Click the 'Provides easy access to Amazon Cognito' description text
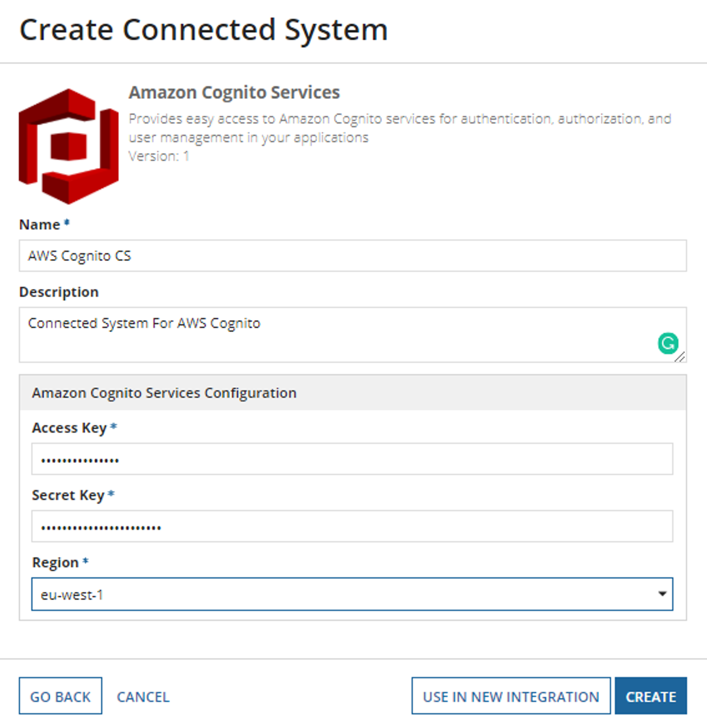 coord(400,128)
